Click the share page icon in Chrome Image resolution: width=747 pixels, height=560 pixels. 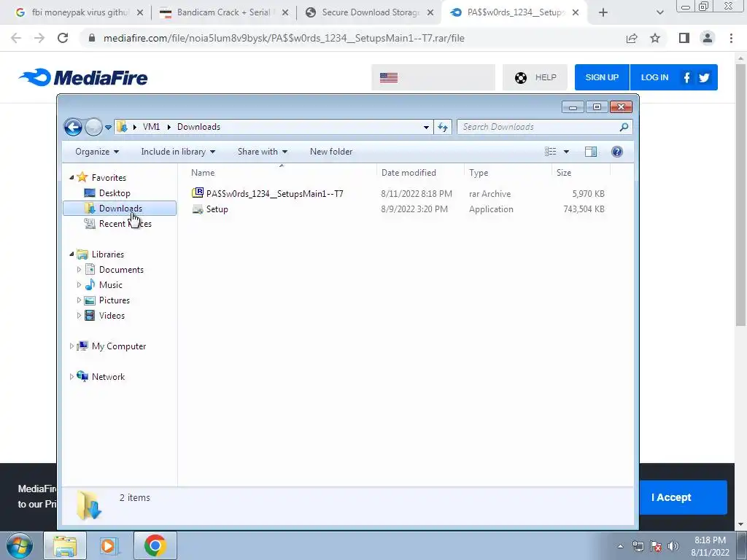click(632, 38)
